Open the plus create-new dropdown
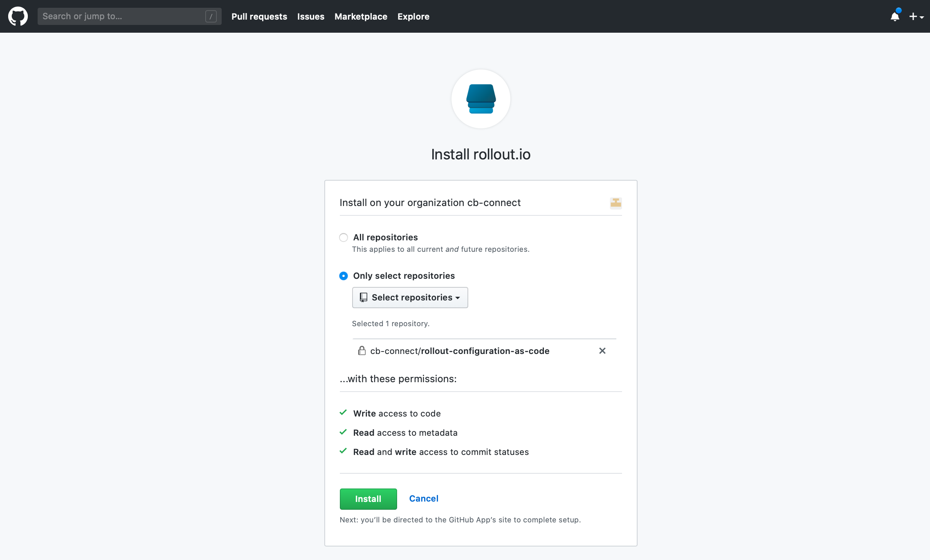This screenshot has width=930, height=560. (916, 16)
